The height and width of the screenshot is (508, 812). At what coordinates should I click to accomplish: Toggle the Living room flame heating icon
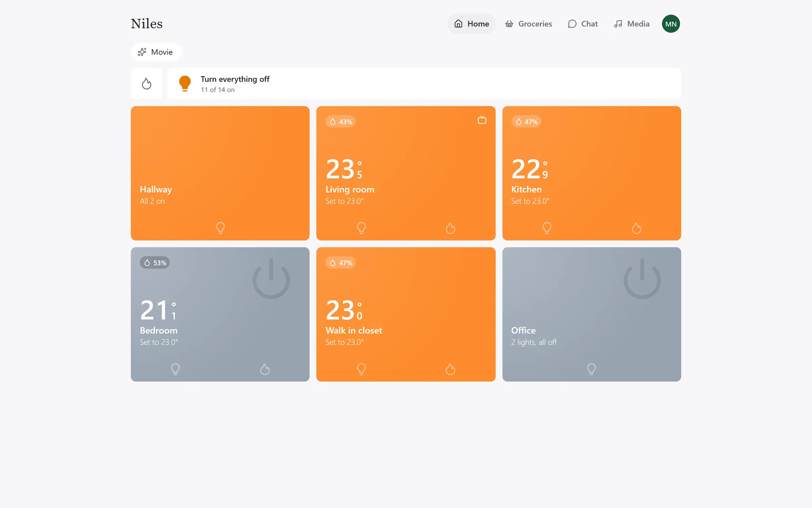pyautogui.click(x=450, y=228)
